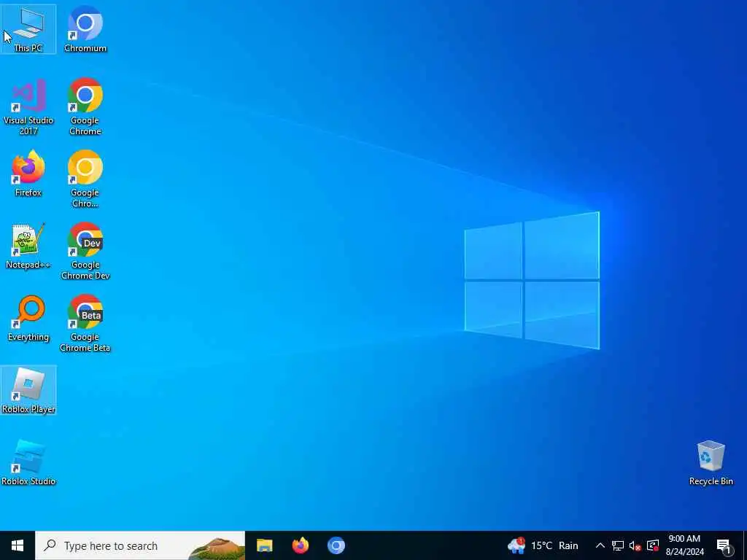Select the Notepad++ desktop shortcut
The width and height of the screenshot is (747, 560).
pos(28,246)
